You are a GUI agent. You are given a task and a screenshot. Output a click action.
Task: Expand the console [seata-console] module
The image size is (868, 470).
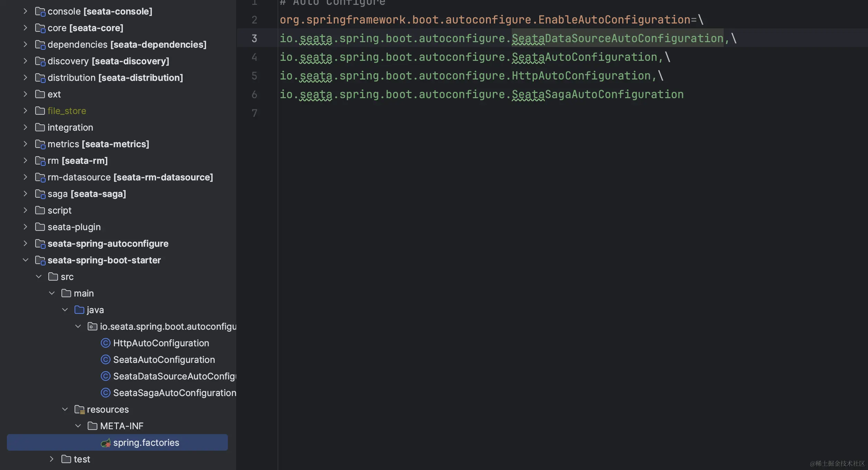(25, 11)
